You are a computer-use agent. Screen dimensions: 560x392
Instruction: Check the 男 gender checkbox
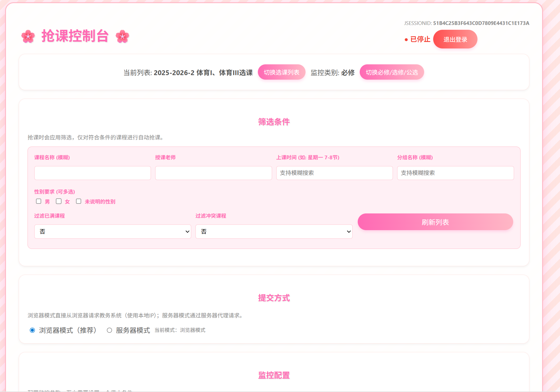point(39,201)
